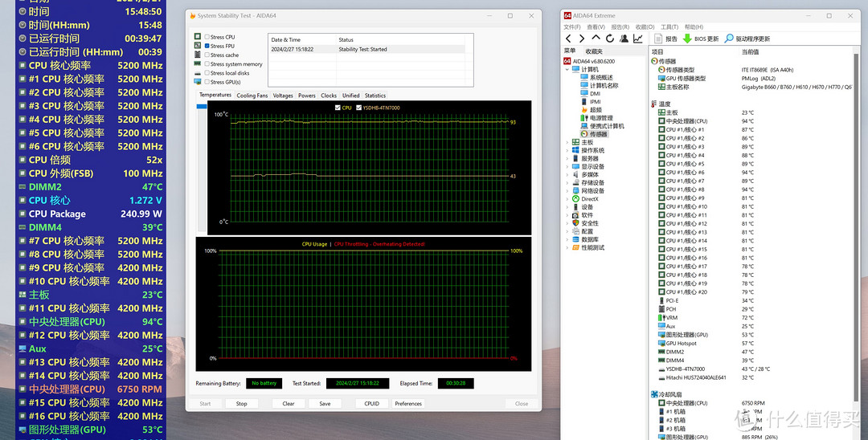Viewport: 868px width, 440px height.
Task: Open the graph icon in AIDA64 toolbar
Action: pos(637,39)
